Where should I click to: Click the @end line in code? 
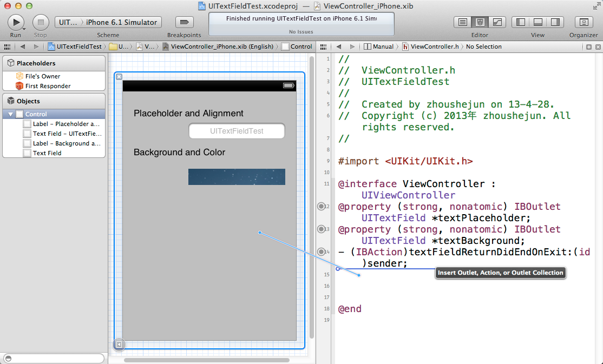[350, 309]
